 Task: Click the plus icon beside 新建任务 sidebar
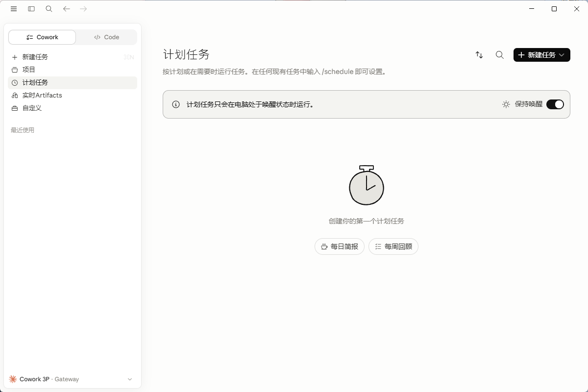click(x=15, y=57)
